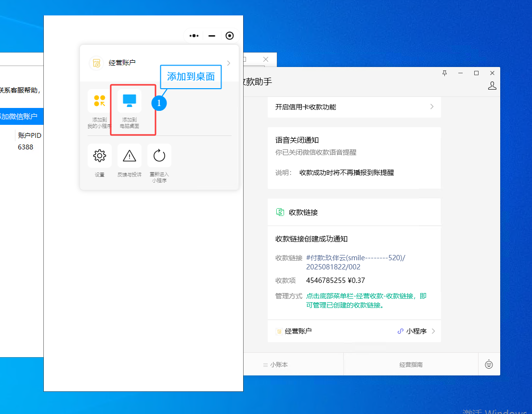Click the 收款链接 card header

pos(303,212)
